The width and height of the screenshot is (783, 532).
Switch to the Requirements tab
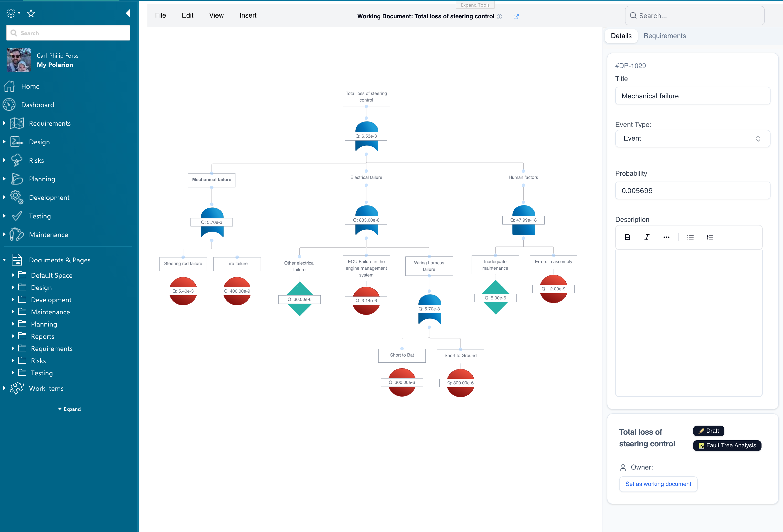coord(664,36)
